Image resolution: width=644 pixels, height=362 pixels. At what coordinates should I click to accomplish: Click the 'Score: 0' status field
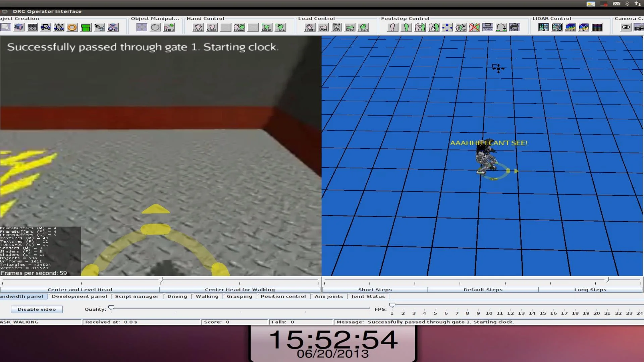click(x=235, y=322)
